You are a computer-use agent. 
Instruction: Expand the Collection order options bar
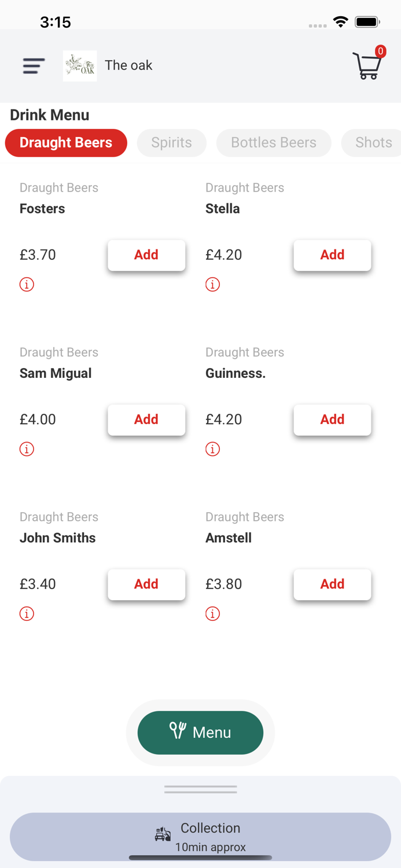coord(200,836)
